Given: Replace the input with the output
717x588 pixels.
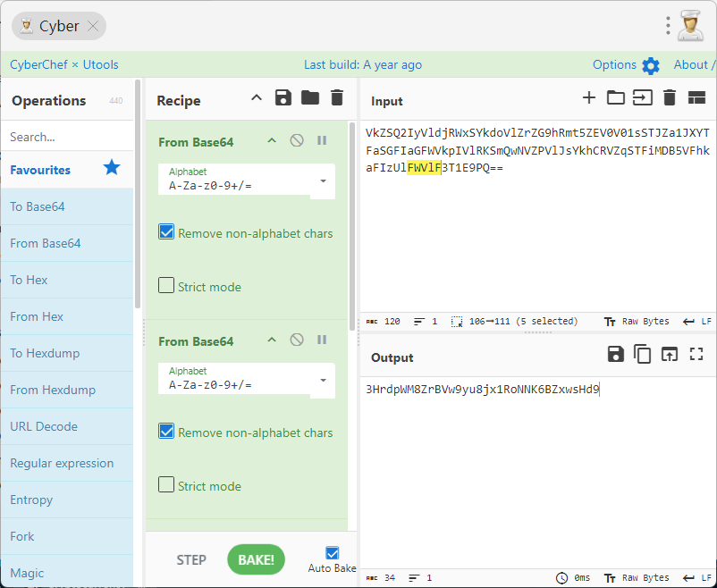Looking at the screenshot, I should [670, 355].
